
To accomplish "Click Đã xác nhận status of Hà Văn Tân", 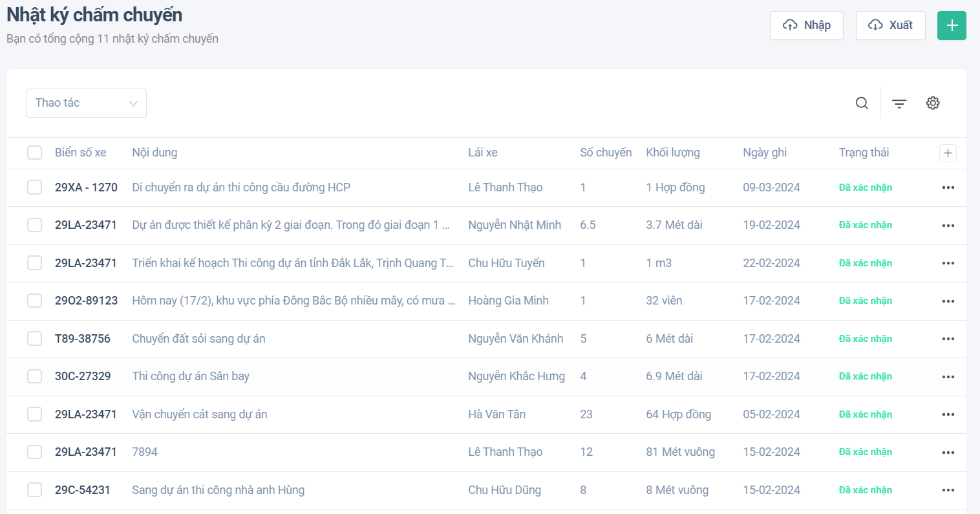I will click(865, 415).
